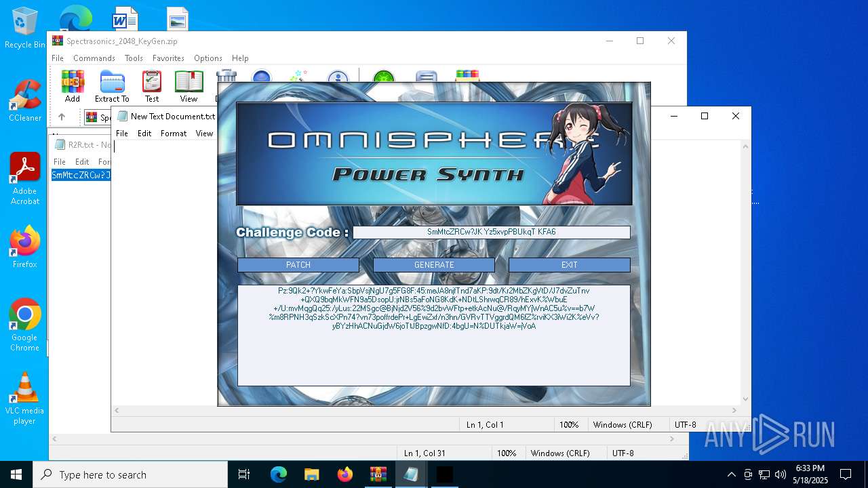Click the GENERATE button
This screenshot has width=868, height=488.
[434, 265]
